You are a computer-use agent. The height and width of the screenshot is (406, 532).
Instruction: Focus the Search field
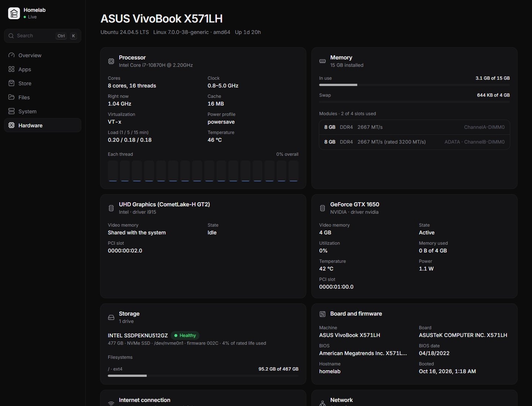[x=42, y=36]
